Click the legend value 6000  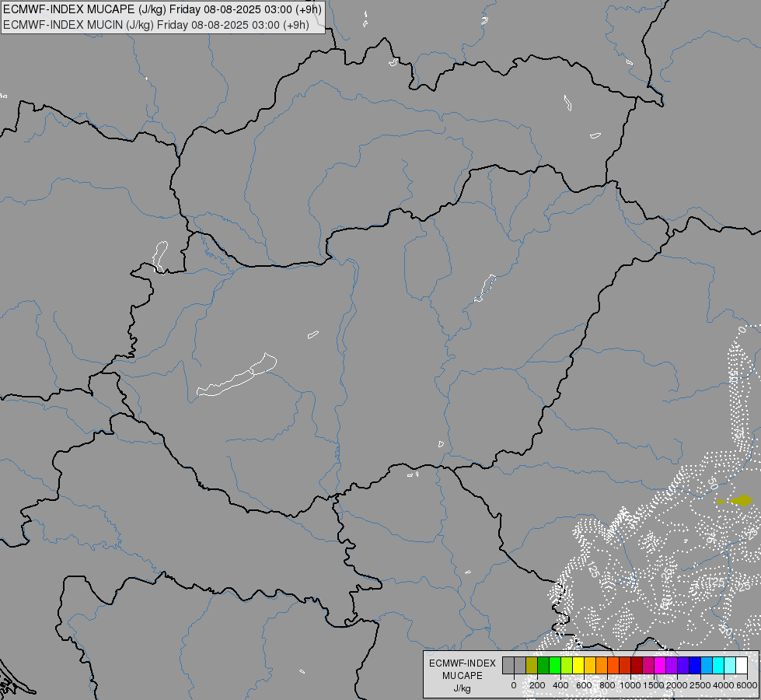[747, 685]
